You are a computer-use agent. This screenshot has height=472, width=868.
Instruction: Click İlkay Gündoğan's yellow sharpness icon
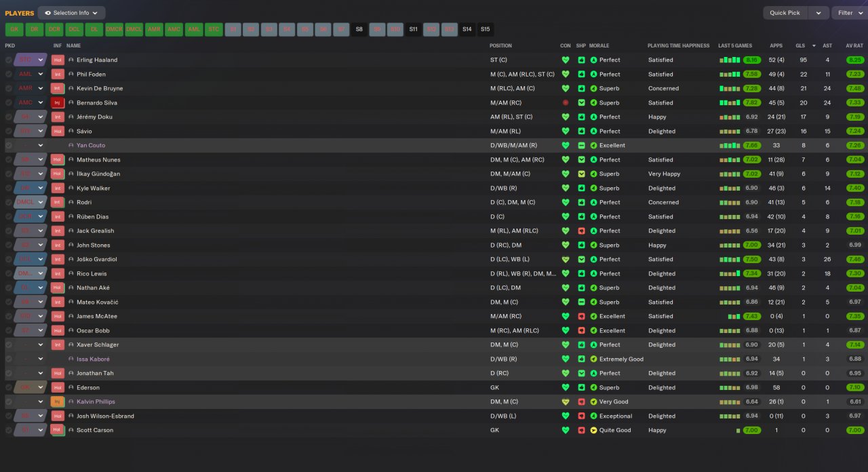point(581,174)
